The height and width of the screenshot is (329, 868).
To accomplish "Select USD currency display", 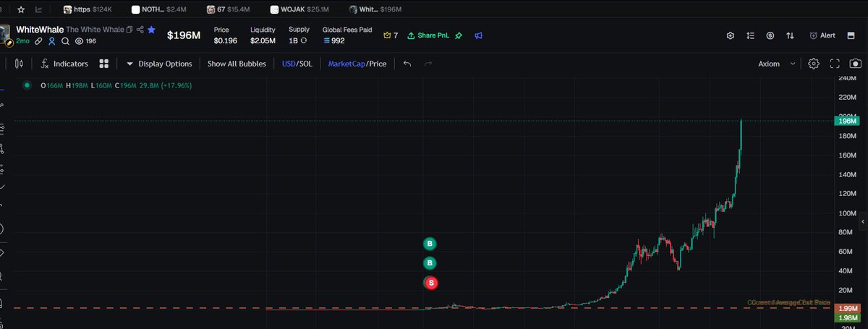I will pos(289,64).
